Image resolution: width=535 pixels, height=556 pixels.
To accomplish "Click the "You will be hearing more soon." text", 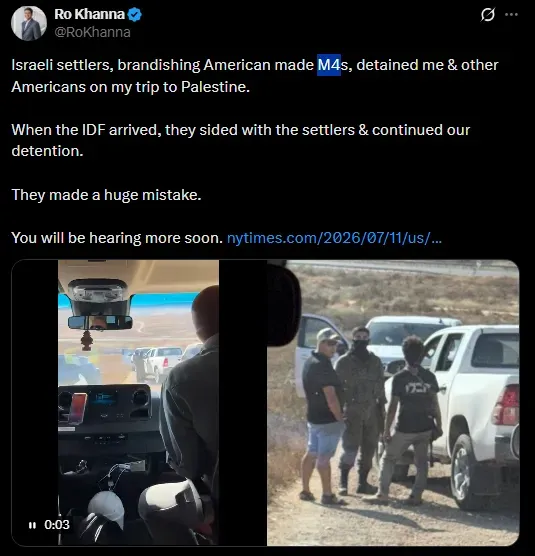I will click(x=117, y=238).
